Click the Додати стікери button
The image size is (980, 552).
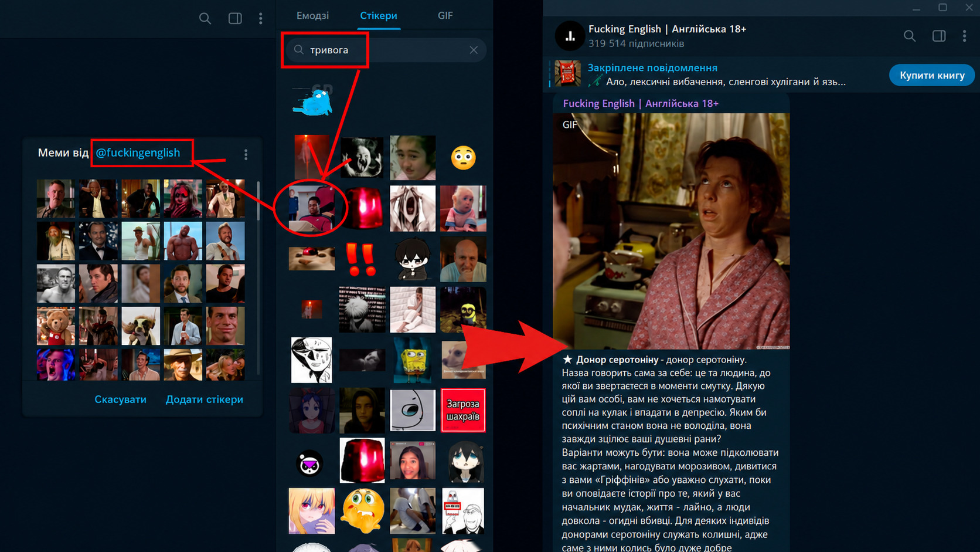[204, 399]
